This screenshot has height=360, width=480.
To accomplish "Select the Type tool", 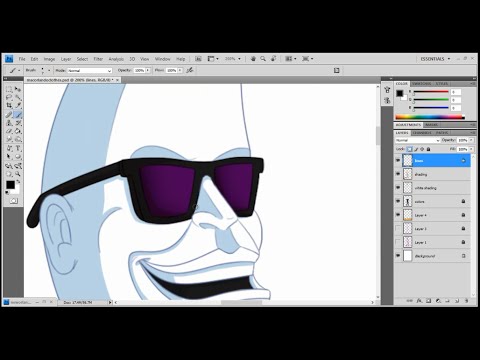I will point(18,148).
